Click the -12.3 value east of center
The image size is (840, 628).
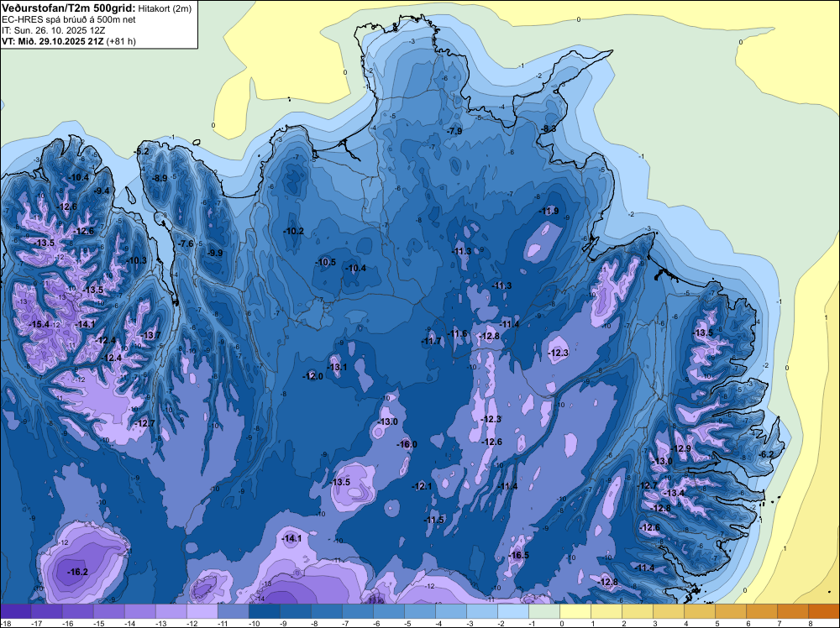559,353
